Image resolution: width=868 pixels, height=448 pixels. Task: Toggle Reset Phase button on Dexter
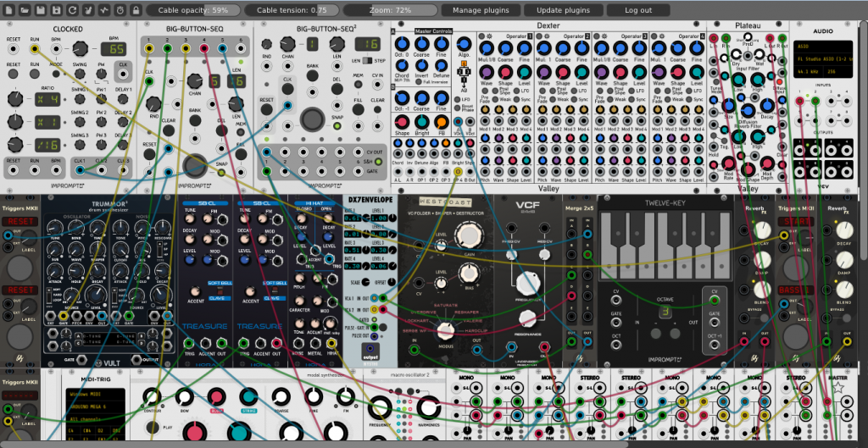pos(457,109)
